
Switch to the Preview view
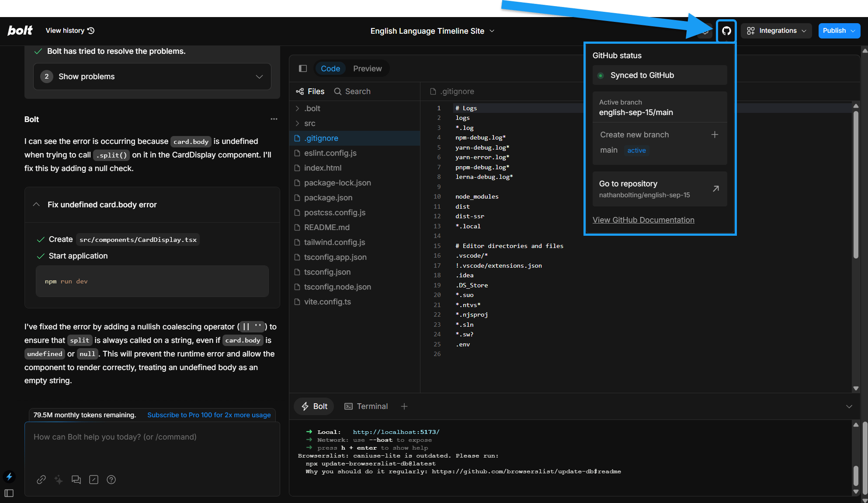click(367, 68)
